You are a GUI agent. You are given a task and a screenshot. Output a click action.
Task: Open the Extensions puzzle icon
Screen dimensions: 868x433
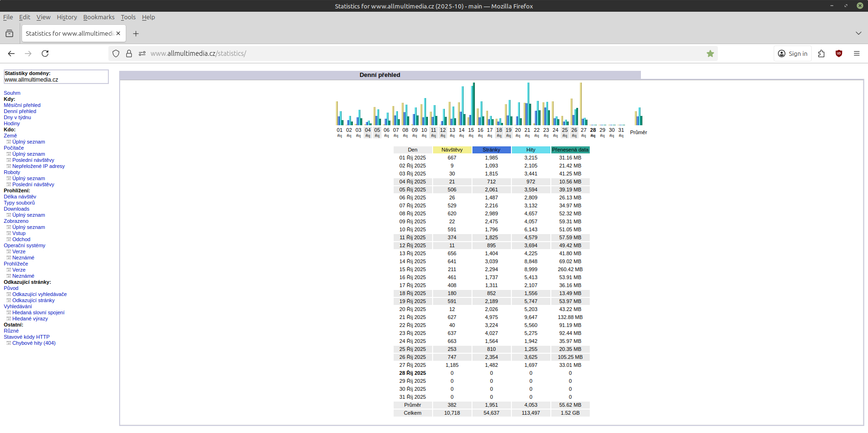tap(821, 53)
